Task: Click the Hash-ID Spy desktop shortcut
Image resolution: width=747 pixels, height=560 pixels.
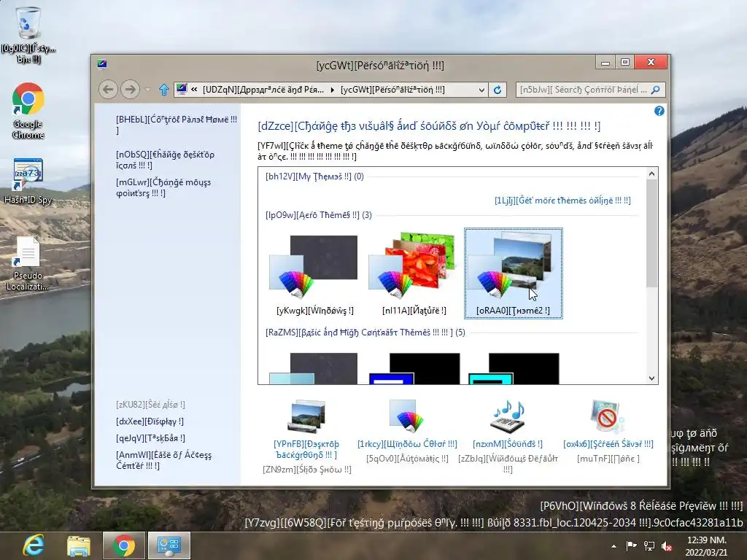Action: pos(28,182)
